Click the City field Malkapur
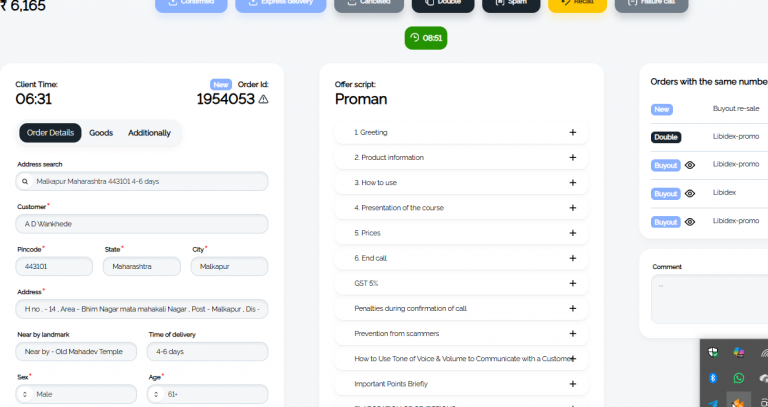This screenshot has height=407, width=768. (229, 266)
